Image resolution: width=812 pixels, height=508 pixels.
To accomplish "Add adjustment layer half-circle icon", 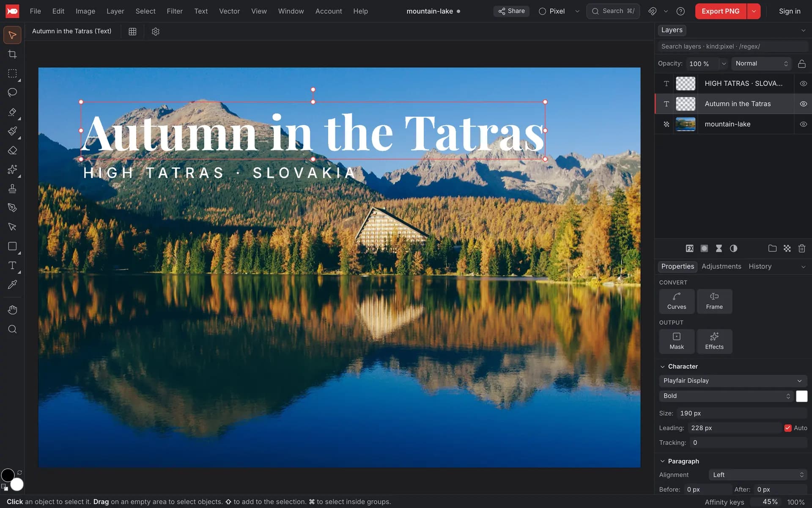I will coord(733,248).
